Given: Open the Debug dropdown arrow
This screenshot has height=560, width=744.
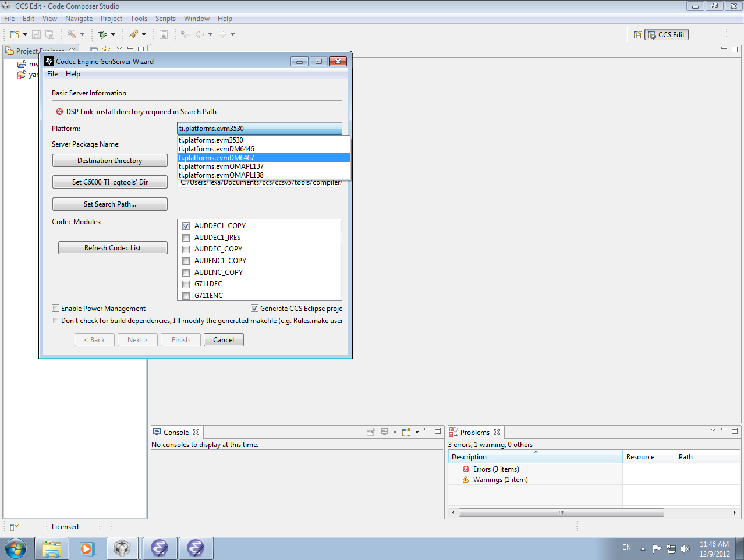Looking at the screenshot, I should coord(113,34).
